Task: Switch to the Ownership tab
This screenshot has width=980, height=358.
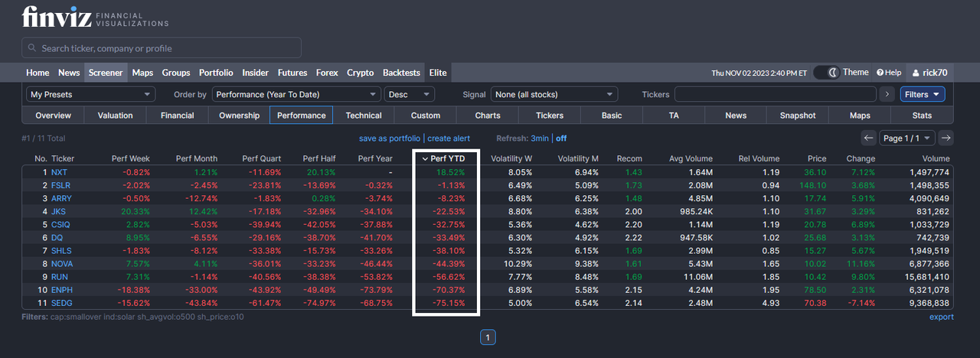Action: coord(240,116)
